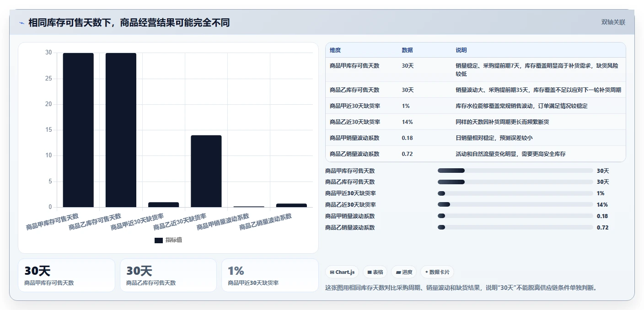Select table row 商品乙近30天缺货率

tap(475, 122)
